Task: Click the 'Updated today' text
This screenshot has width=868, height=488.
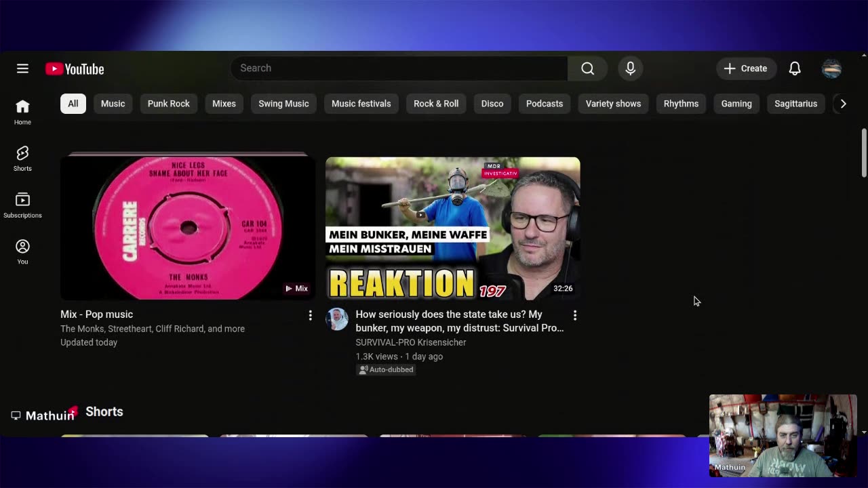Action: click(x=89, y=342)
